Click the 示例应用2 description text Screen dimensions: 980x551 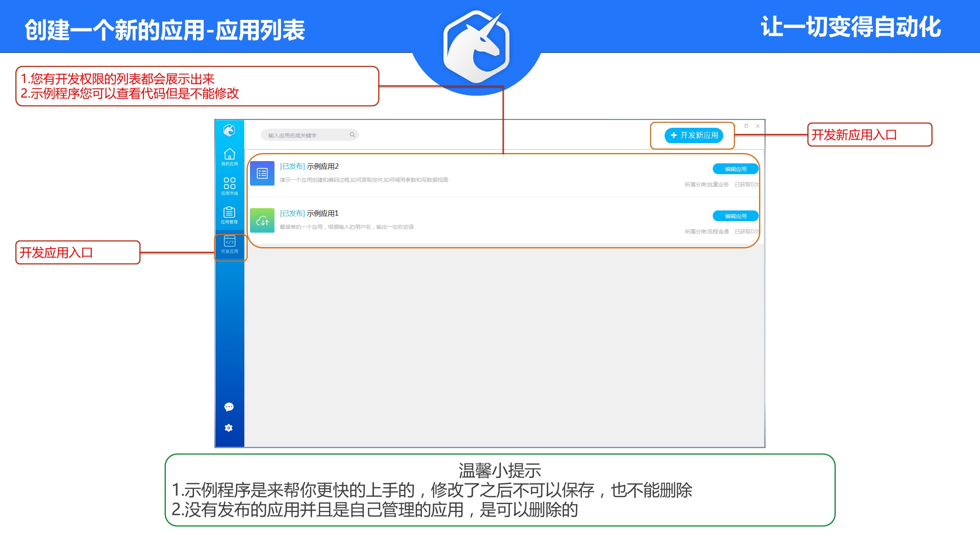(364, 180)
